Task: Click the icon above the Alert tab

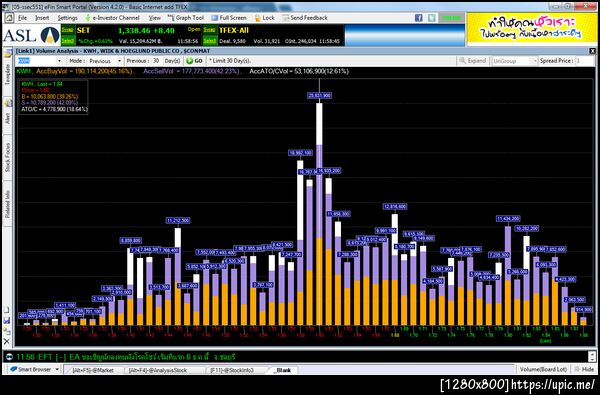Action: coord(8,103)
